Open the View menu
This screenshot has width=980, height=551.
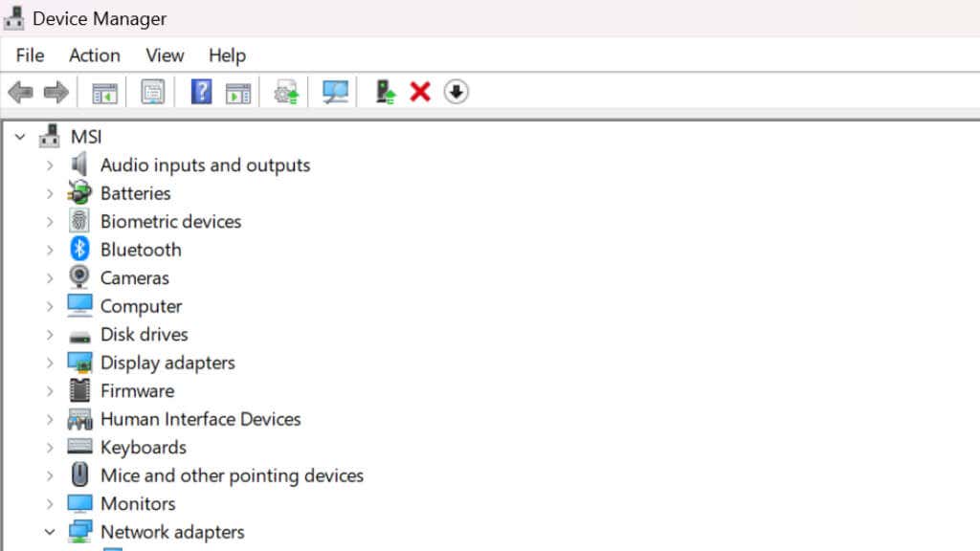point(165,55)
